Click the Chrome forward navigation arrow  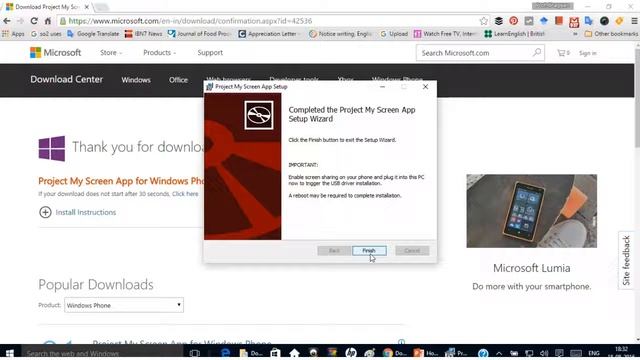pyautogui.click(x=20, y=21)
